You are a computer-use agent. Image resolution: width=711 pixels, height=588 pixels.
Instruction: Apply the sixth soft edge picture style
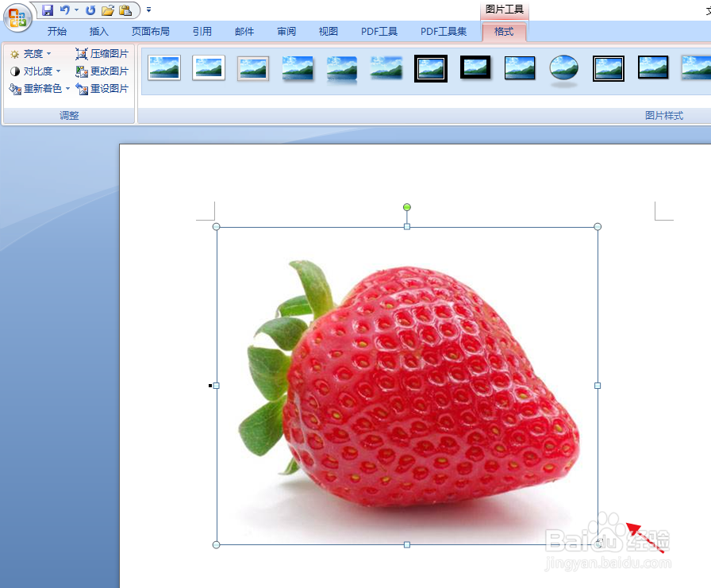coord(386,68)
